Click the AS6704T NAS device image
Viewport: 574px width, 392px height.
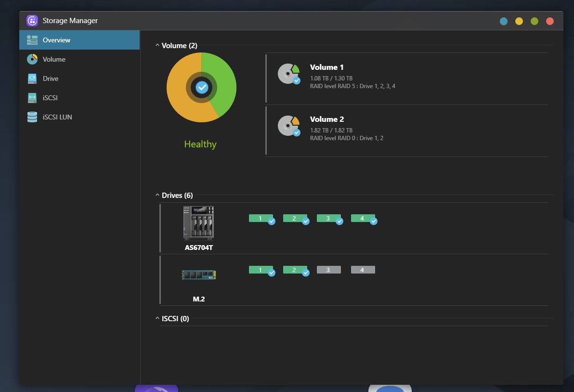pyautogui.click(x=198, y=222)
